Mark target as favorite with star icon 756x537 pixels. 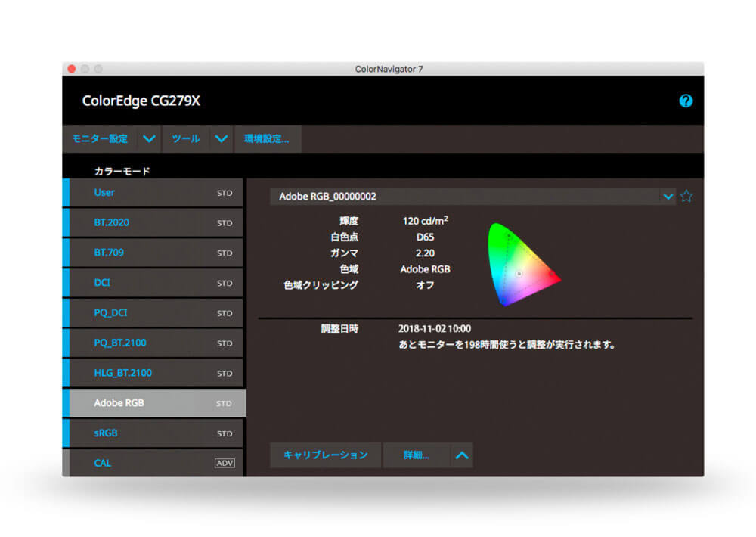(x=686, y=196)
